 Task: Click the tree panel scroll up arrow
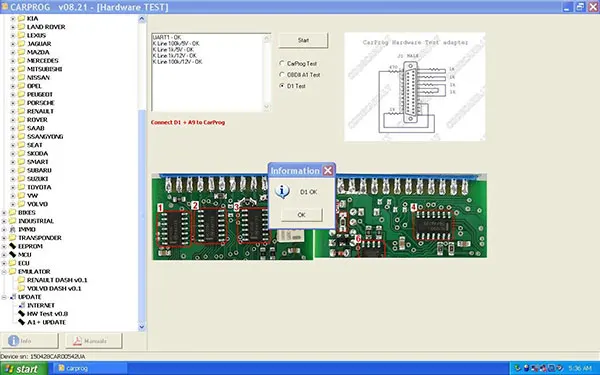[142, 19]
